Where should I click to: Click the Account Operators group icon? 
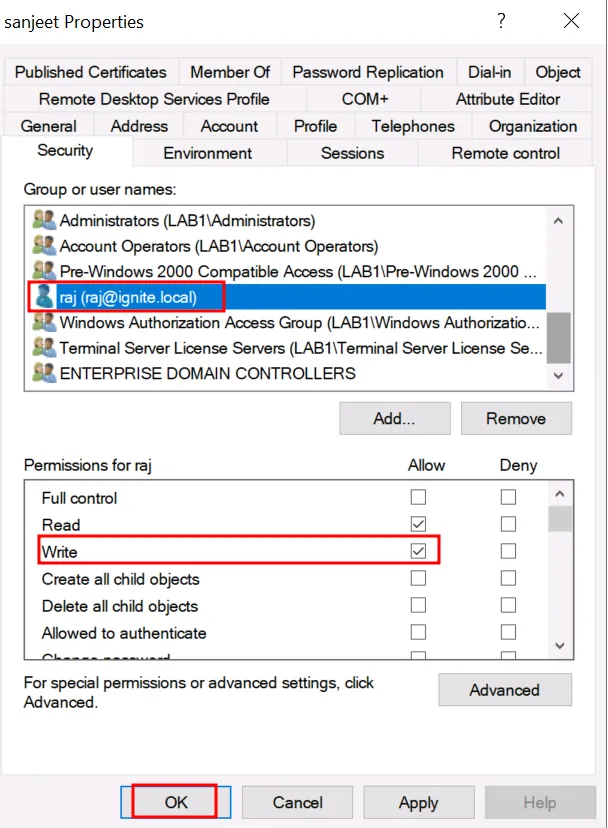click(44, 246)
